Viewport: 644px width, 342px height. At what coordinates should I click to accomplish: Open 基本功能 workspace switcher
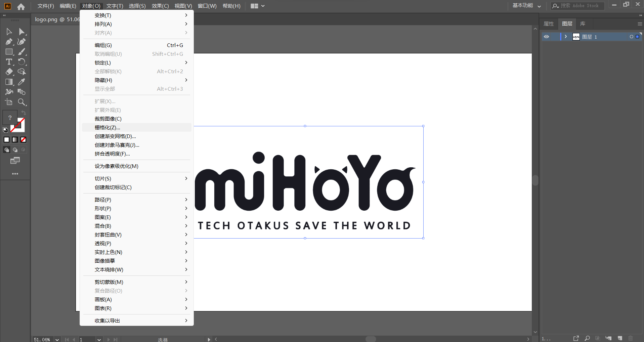pyautogui.click(x=527, y=6)
